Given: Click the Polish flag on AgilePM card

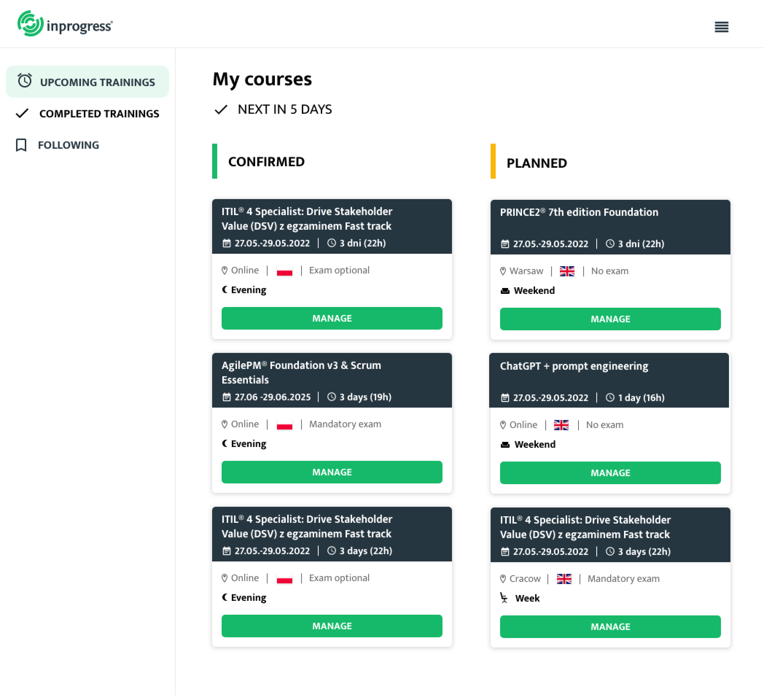Looking at the screenshot, I should pos(285,424).
